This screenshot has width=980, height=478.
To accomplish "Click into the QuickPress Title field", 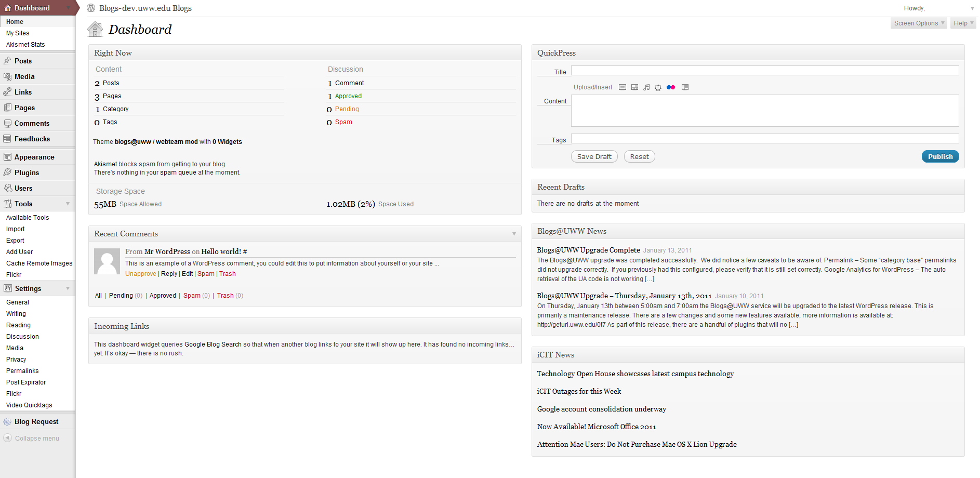I will 764,71.
